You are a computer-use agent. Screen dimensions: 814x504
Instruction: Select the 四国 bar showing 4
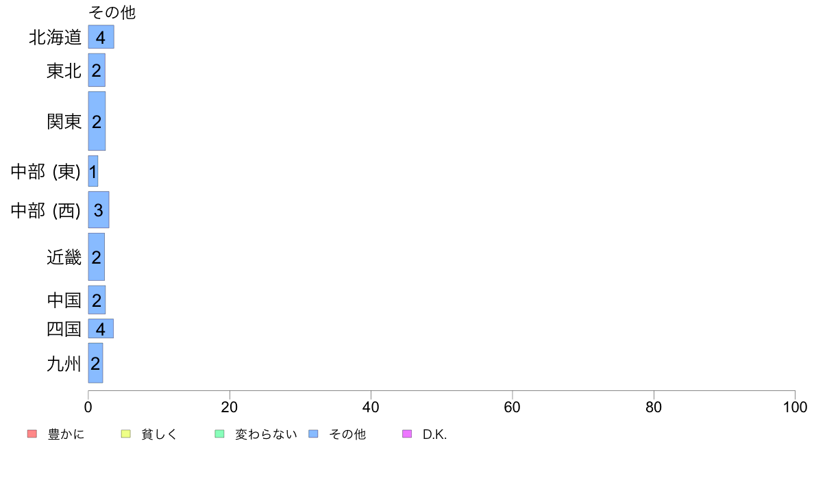point(101,329)
